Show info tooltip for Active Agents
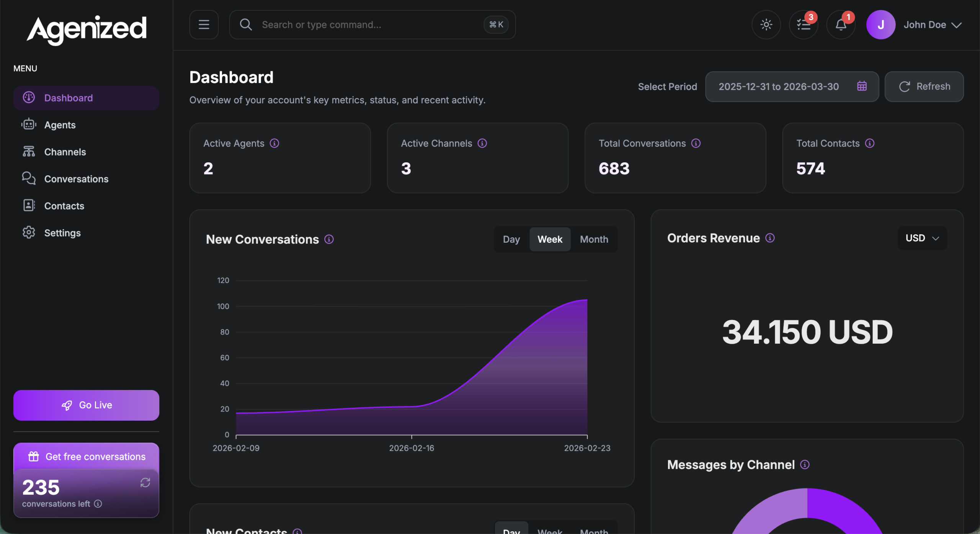 point(274,144)
